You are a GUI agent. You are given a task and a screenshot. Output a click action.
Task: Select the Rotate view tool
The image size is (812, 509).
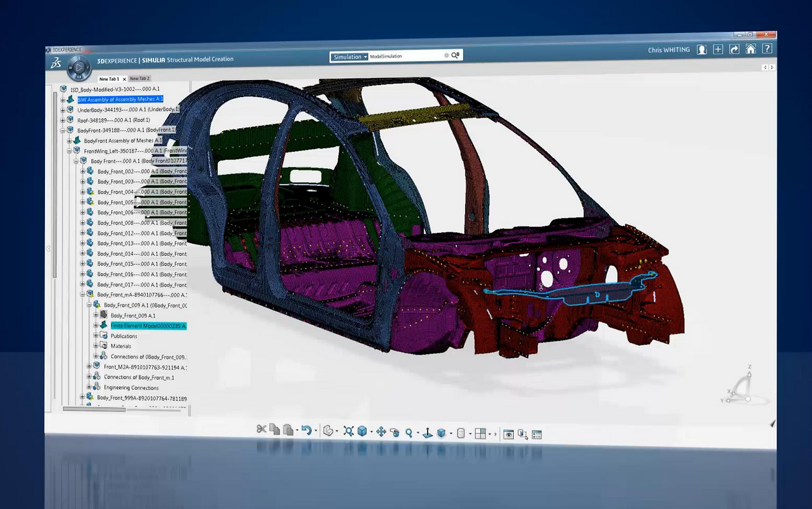[395, 433]
